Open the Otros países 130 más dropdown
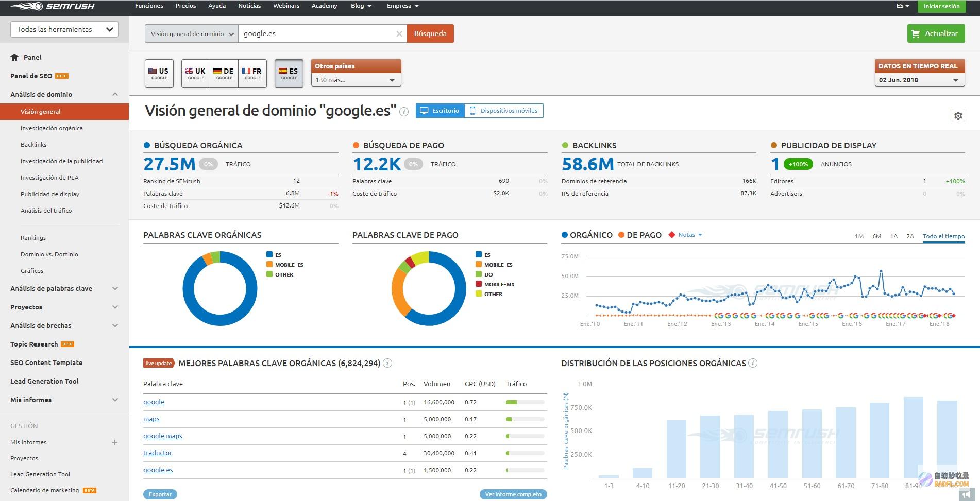980x501 pixels. (356, 80)
